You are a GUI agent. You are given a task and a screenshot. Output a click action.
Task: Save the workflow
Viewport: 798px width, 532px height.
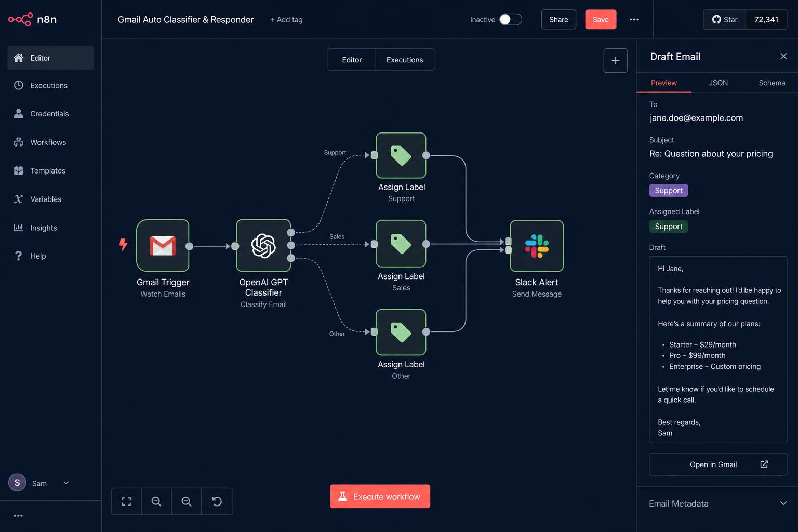tap(601, 20)
